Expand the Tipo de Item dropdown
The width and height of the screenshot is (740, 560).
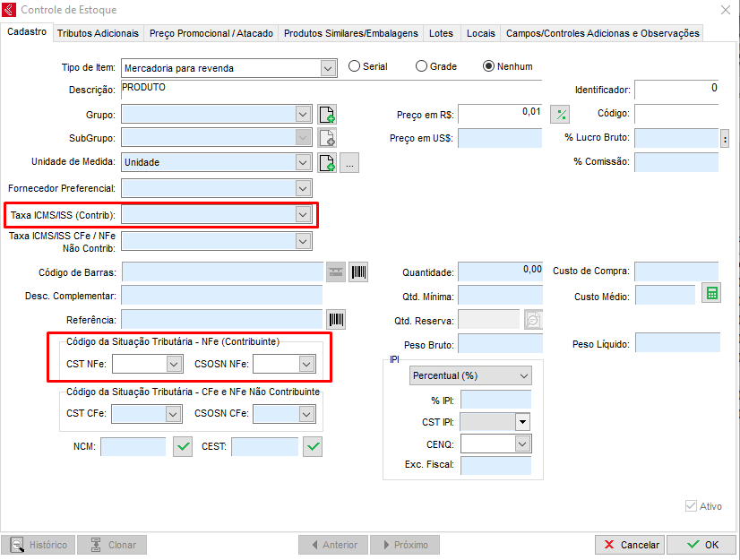326,67
